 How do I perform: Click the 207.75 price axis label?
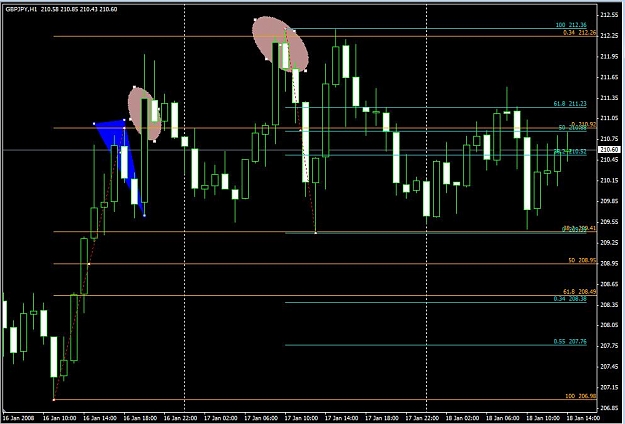[x=609, y=346]
